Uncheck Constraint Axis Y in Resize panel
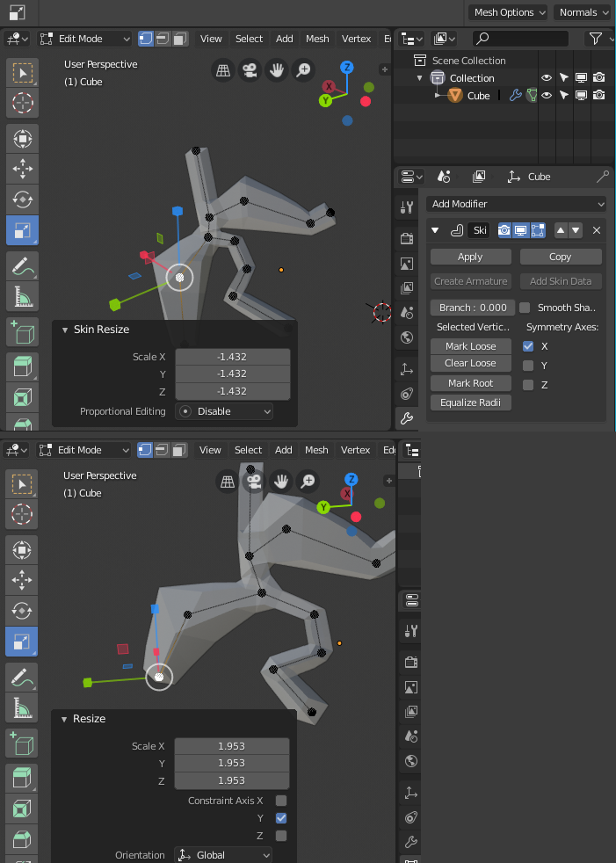The width and height of the screenshot is (616, 863). click(x=280, y=818)
